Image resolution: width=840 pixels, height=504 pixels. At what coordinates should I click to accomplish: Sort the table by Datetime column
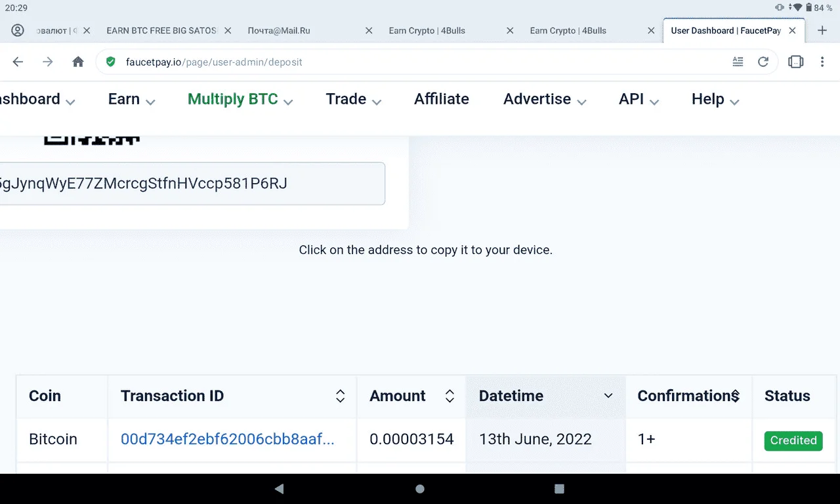pyautogui.click(x=546, y=396)
